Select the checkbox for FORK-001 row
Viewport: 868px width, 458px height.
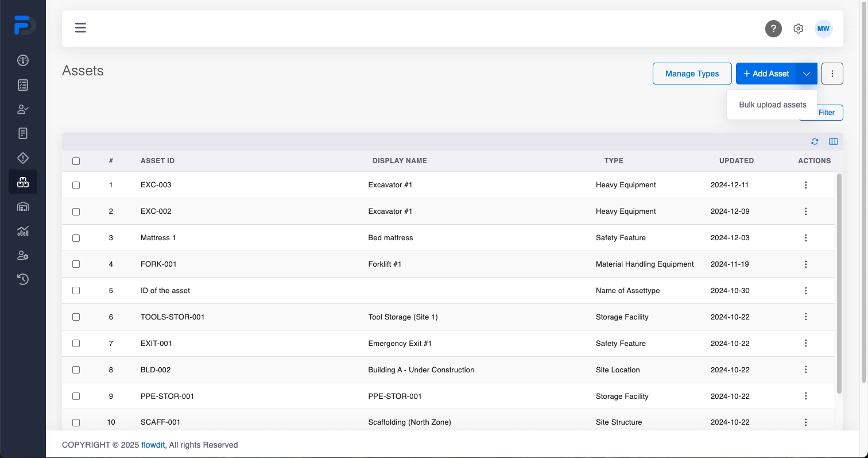click(76, 264)
